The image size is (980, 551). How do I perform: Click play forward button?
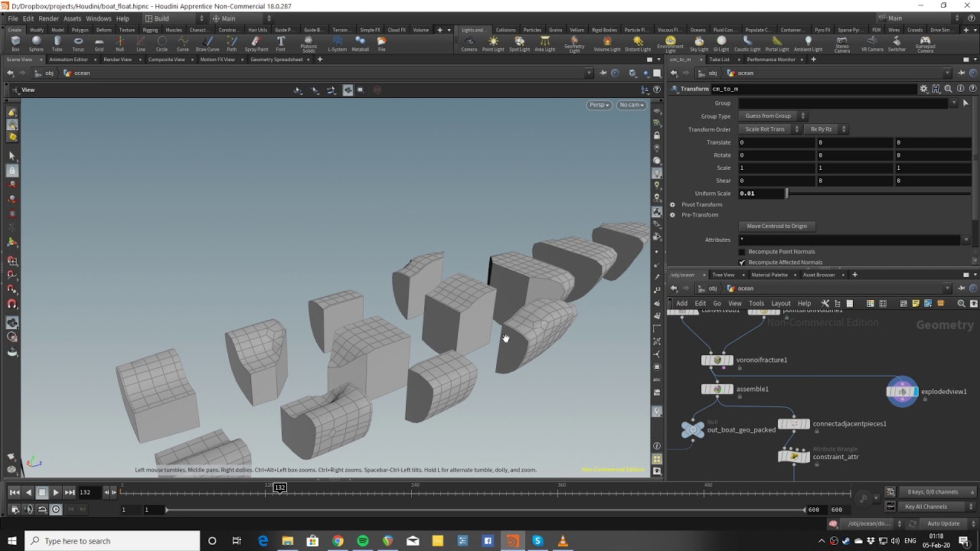(x=56, y=492)
